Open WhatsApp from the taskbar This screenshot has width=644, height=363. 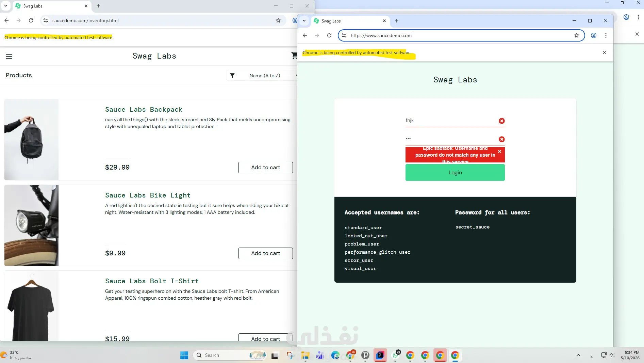coord(396,356)
